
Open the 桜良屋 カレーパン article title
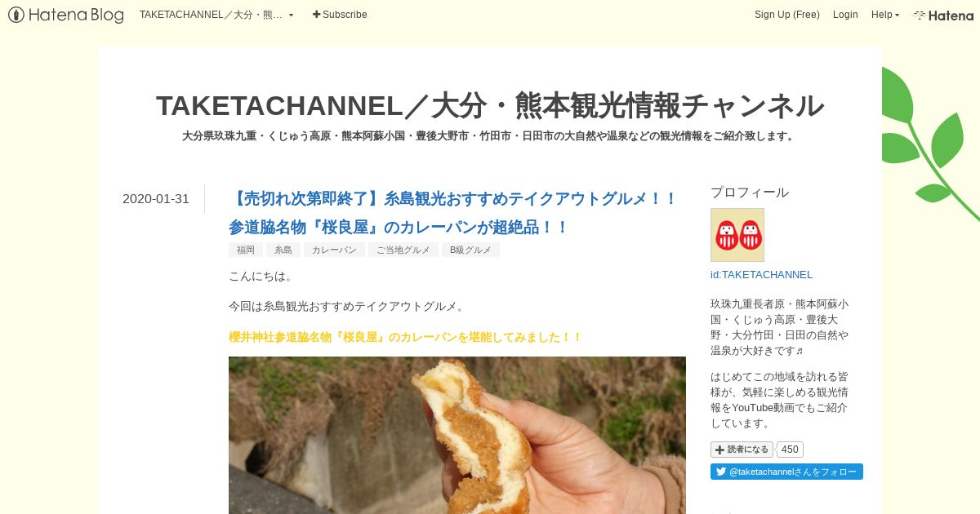(453, 213)
